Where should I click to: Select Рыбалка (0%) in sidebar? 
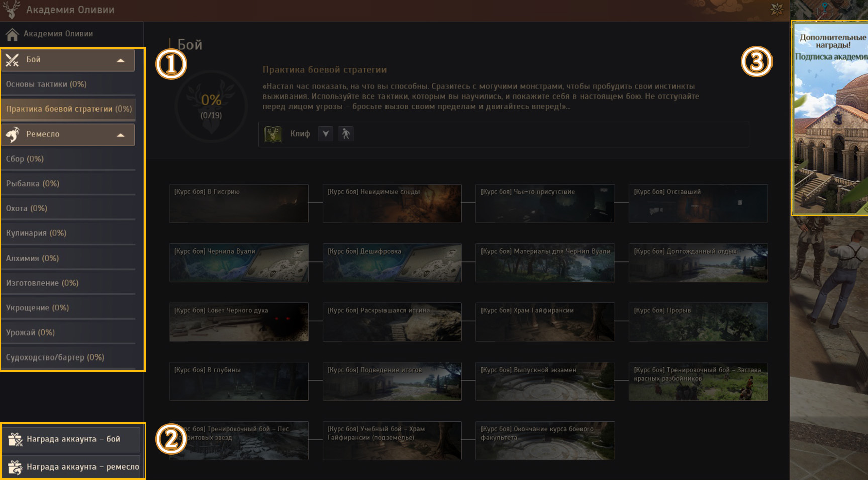pyautogui.click(x=33, y=184)
